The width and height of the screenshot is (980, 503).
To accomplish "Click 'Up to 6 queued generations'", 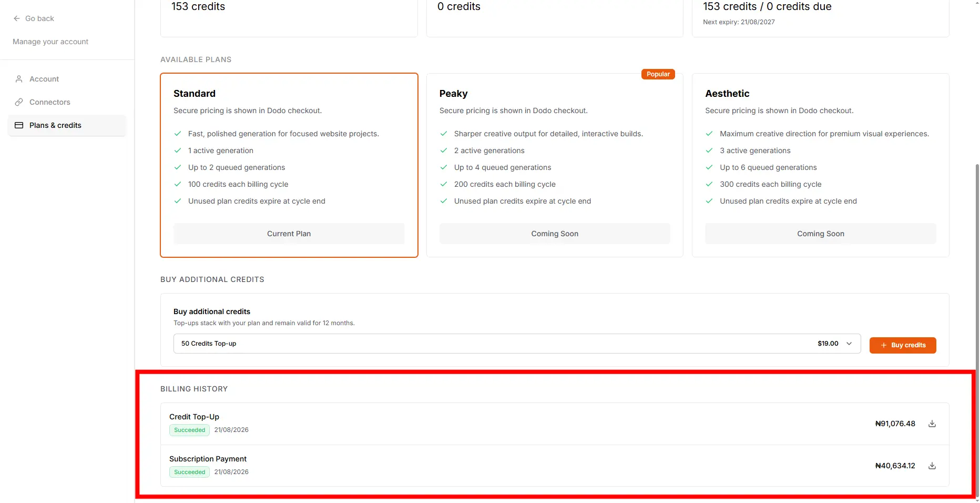I will (768, 167).
